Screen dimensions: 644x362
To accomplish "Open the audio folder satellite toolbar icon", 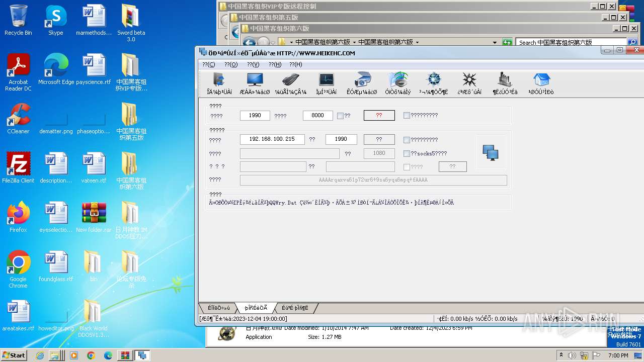I will (x=398, y=83).
